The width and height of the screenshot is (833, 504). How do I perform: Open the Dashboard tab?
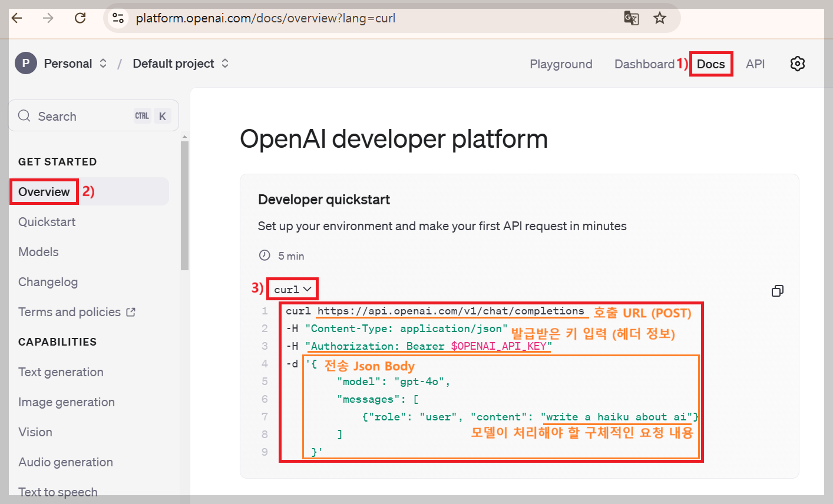point(644,64)
